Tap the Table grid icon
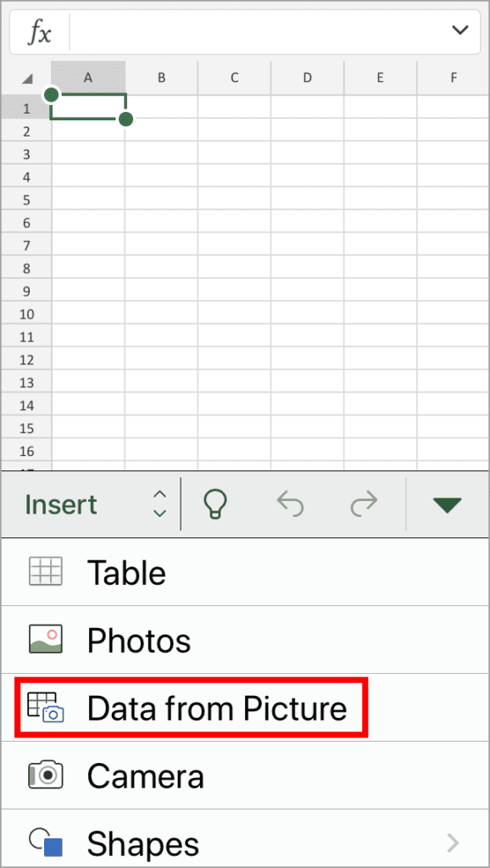Image resolution: width=490 pixels, height=868 pixels. tap(47, 572)
